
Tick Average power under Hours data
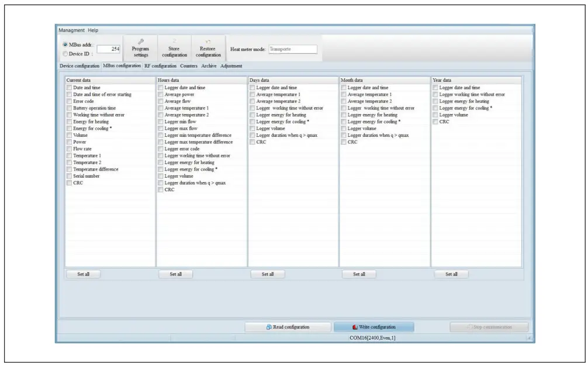point(161,94)
